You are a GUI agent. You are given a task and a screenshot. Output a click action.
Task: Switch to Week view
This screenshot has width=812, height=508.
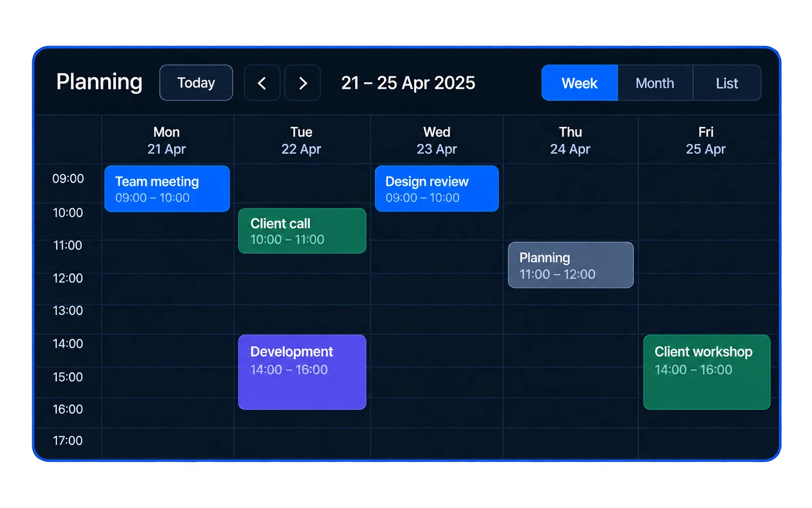(580, 83)
